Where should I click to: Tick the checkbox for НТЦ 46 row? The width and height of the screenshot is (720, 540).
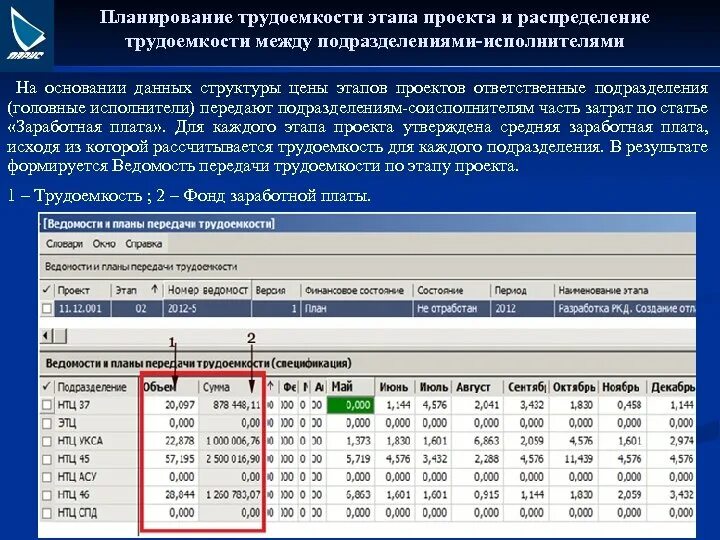[47, 495]
